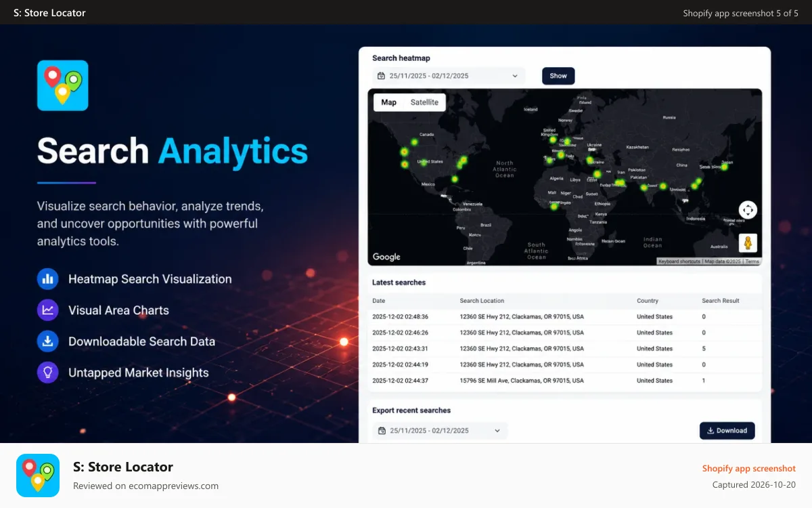Screen dimensions: 812x508
Task: Click the Heatmap Search Visualization bar chart icon
Action: (47, 278)
